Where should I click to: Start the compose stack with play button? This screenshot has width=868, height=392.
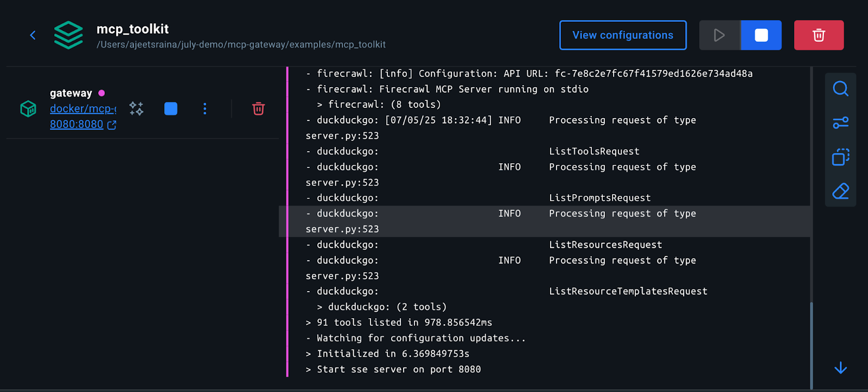(x=719, y=35)
